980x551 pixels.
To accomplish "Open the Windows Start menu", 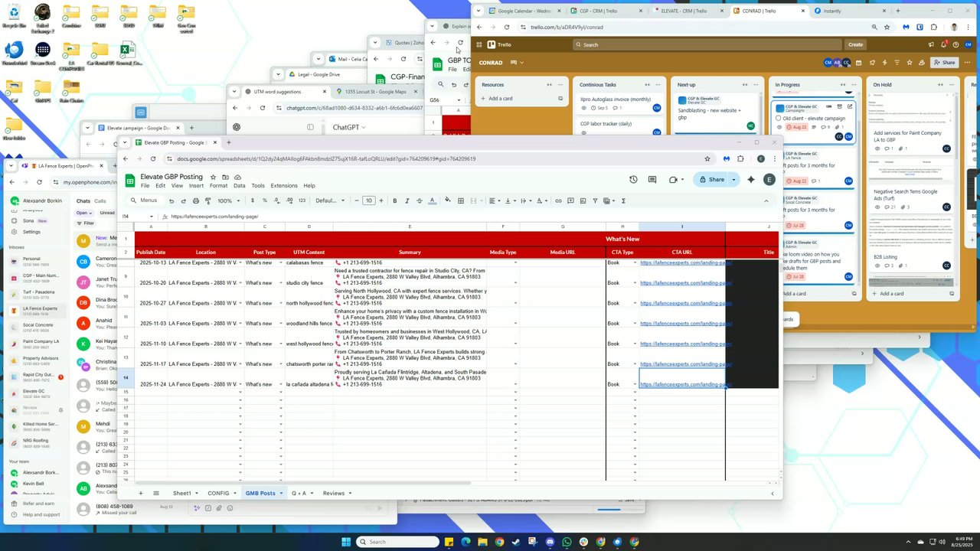I will click(346, 542).
